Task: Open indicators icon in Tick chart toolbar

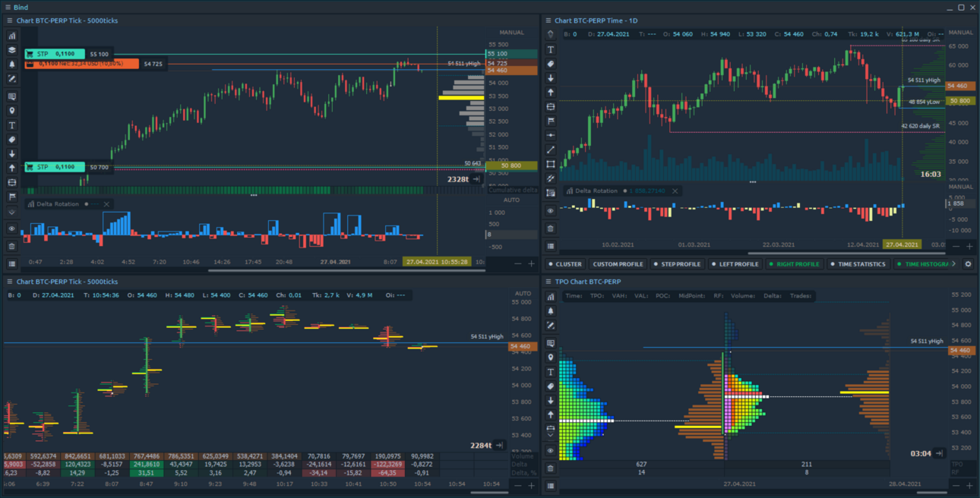Action: 12,36
